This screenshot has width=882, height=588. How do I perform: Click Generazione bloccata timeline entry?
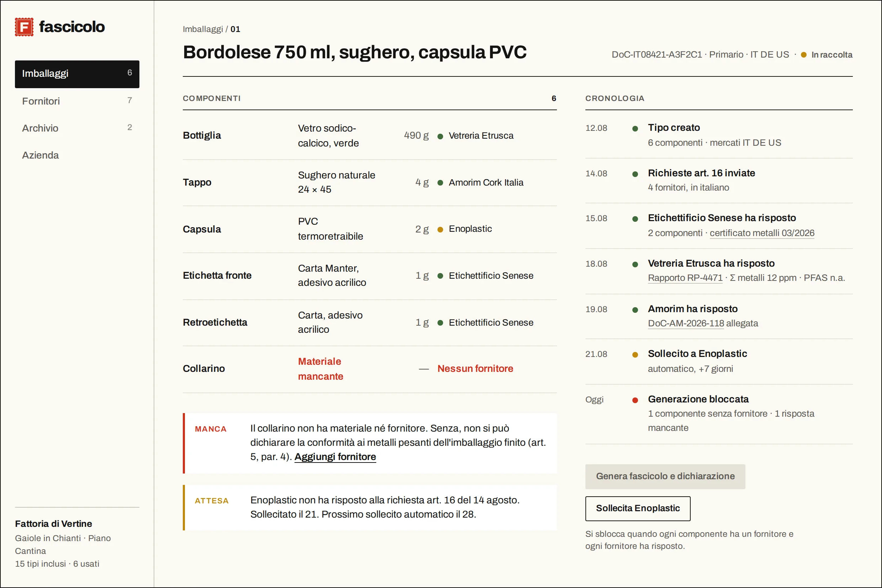coord(719,414)
